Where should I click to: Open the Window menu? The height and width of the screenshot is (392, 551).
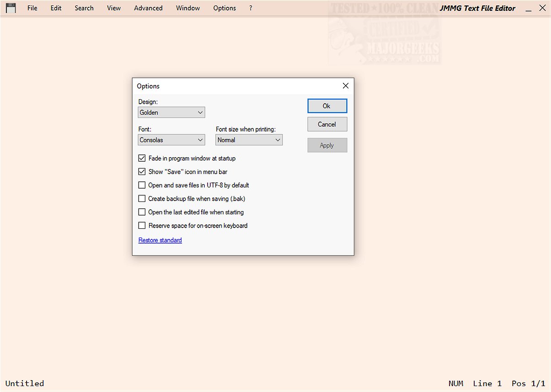(187, 8)
